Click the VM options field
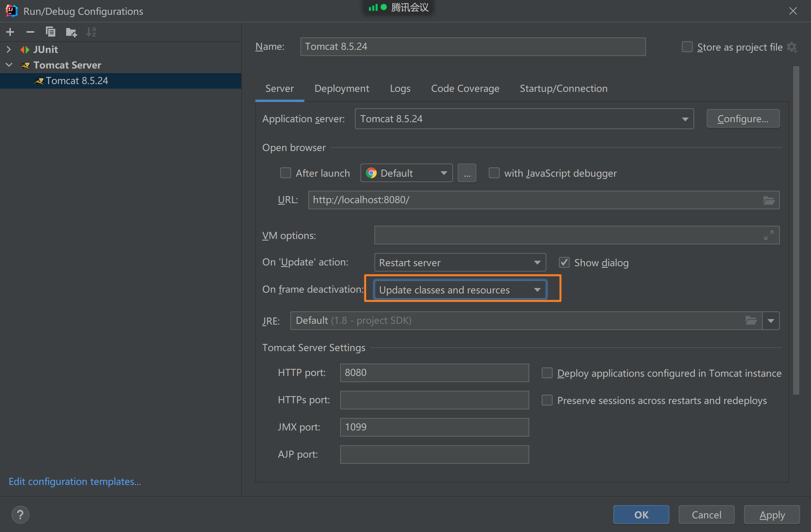The width and height of the screenshot is (811, 532). pos(577,235)
